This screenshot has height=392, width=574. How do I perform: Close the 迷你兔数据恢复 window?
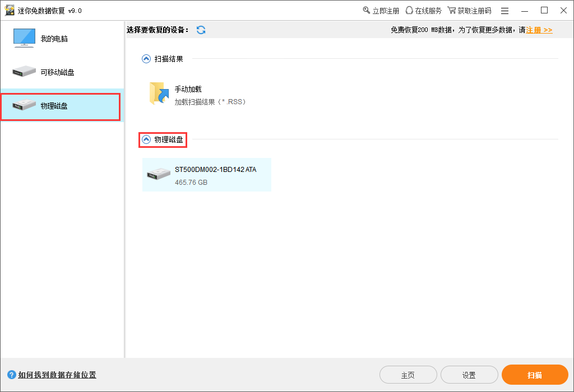point(564,10)
